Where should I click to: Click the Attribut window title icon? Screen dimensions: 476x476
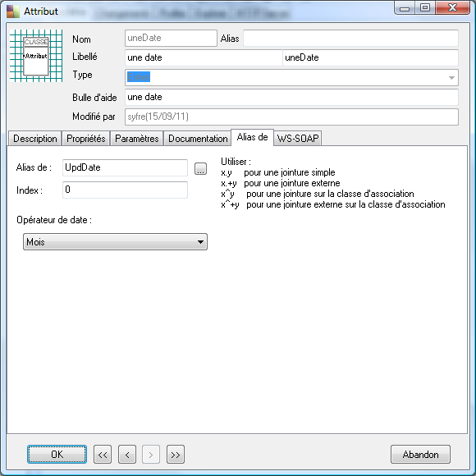13,11
